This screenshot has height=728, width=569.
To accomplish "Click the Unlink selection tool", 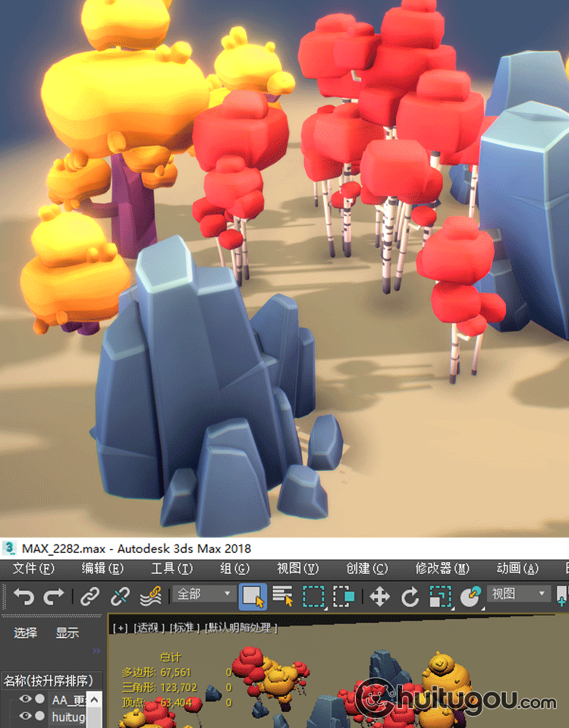I will [120, 596].
